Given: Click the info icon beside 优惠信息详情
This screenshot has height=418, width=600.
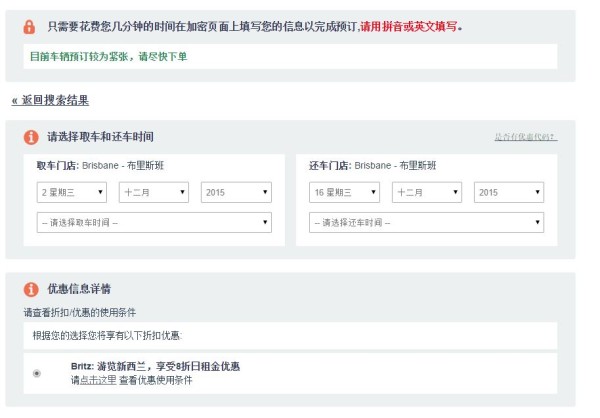Looking at the screenshot, I should 31,289.
